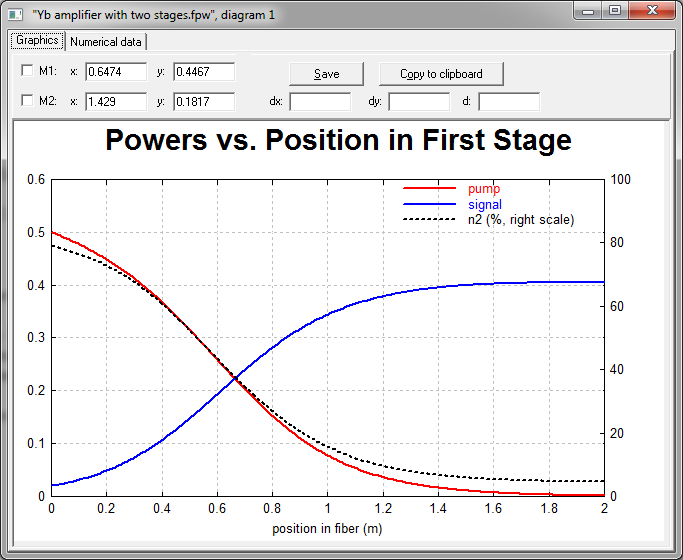The image size is (683, 560).
Task: Focus the dy input field
Action: point(419,102)
